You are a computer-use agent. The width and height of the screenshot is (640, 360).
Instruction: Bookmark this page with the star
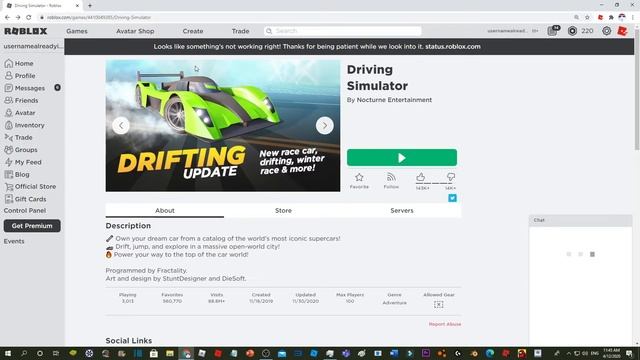tap(587, 17)
